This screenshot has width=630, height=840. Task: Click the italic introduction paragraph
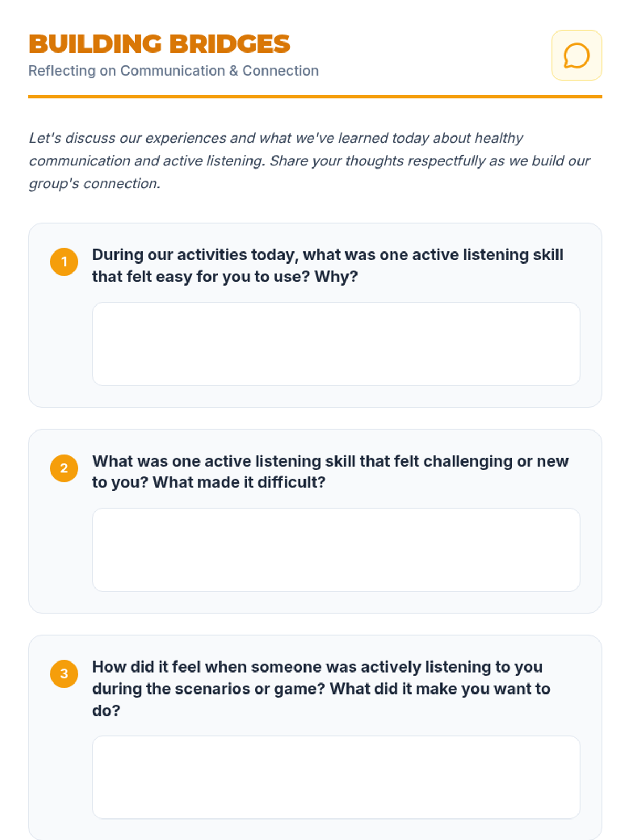click(x=310, y=161)
